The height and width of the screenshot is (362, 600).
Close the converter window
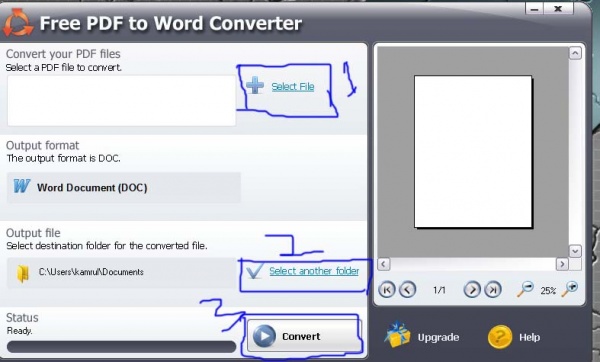(558, 8)
